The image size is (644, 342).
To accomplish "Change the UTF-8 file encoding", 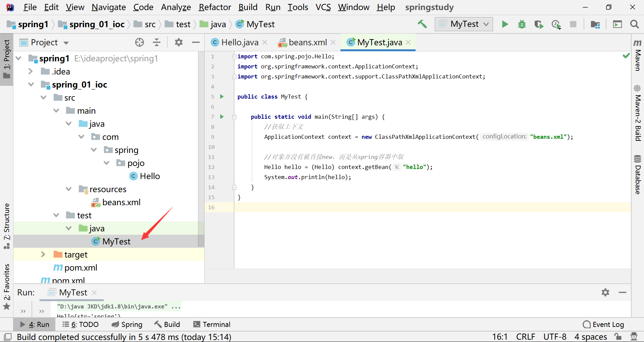I will (555, 337).
